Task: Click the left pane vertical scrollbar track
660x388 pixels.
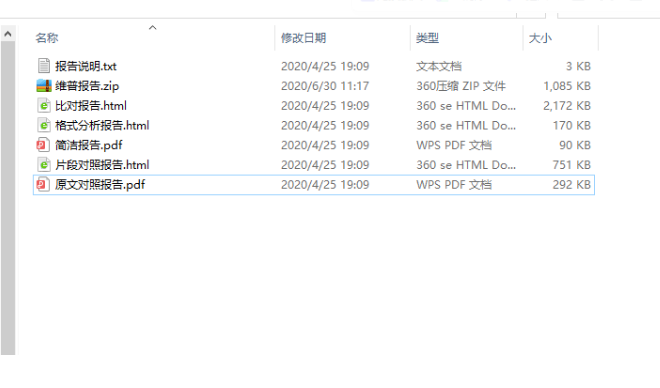Action: pyautogui.click(x=8, y=198)
